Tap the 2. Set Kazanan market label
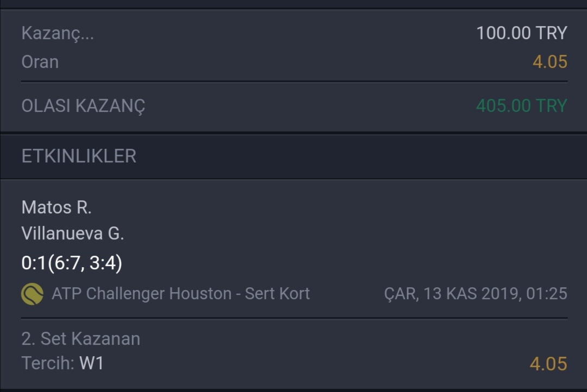This screenshot has height=392, width=587. (81, 338)
